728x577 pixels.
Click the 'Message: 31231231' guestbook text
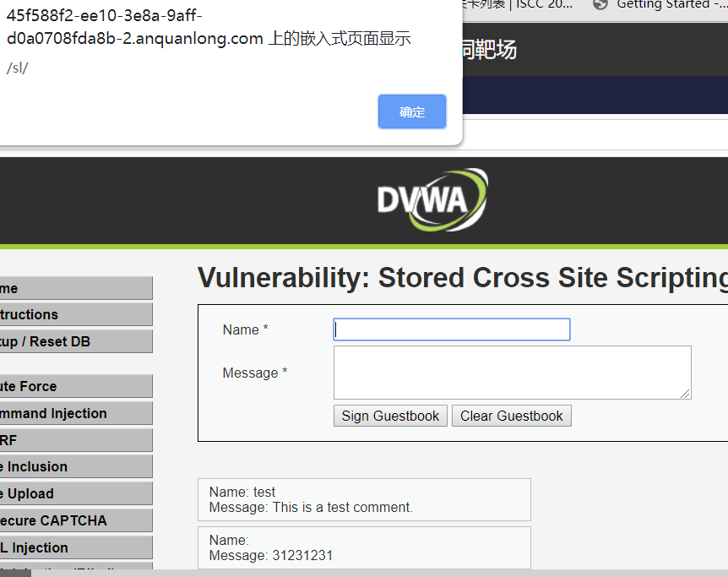(x=271, y=555)
